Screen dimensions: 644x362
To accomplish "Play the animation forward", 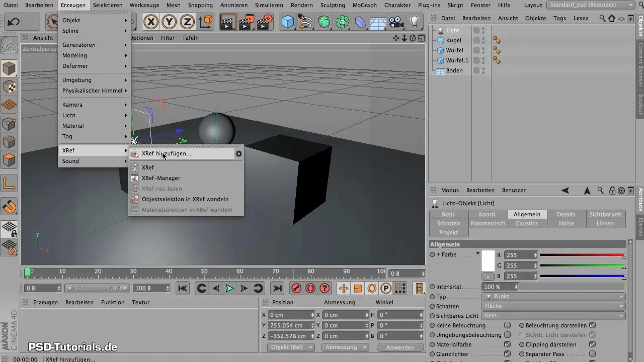I will (229, 288).
